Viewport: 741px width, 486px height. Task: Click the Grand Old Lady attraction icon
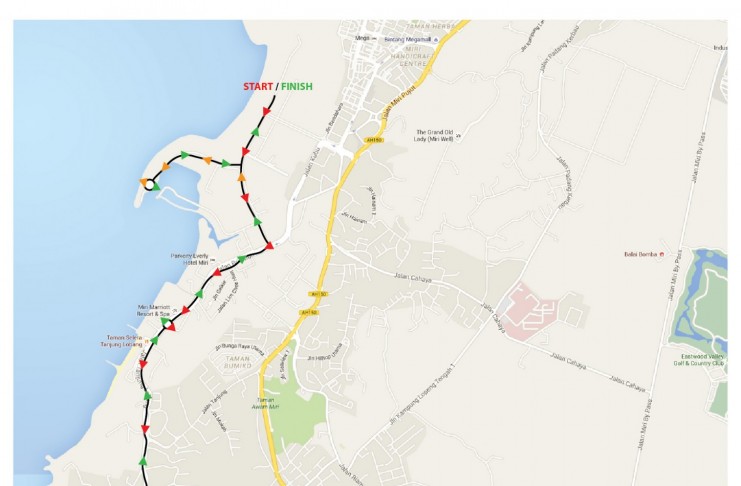(458, 136)
